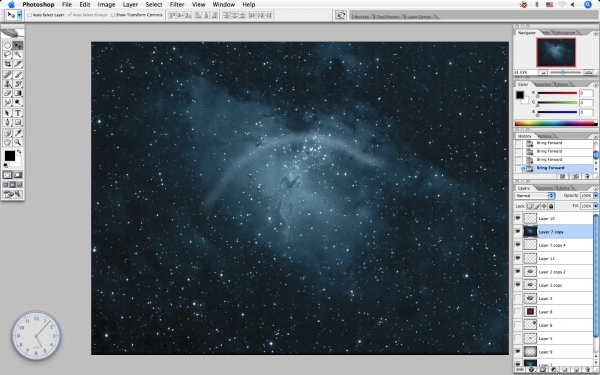This screenshot has height=375, width=600.
Task: Swap foreground and background colors arrow
Action: tap(19, 152)
